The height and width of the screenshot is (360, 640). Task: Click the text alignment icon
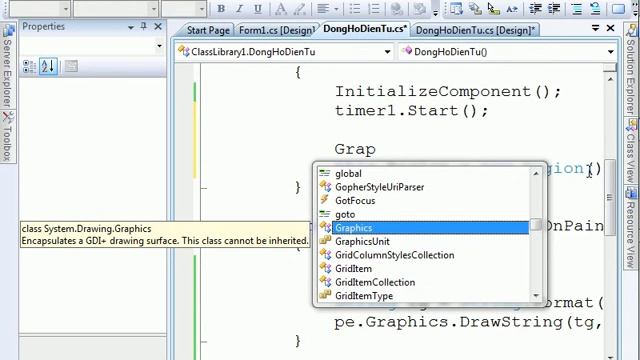coord(324,9)
